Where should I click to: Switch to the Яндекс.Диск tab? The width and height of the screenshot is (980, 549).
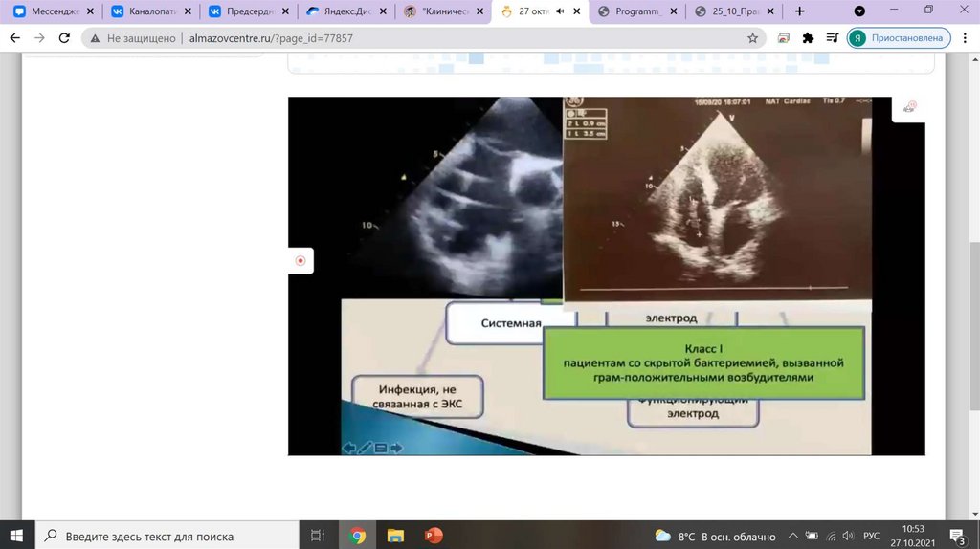342,11
